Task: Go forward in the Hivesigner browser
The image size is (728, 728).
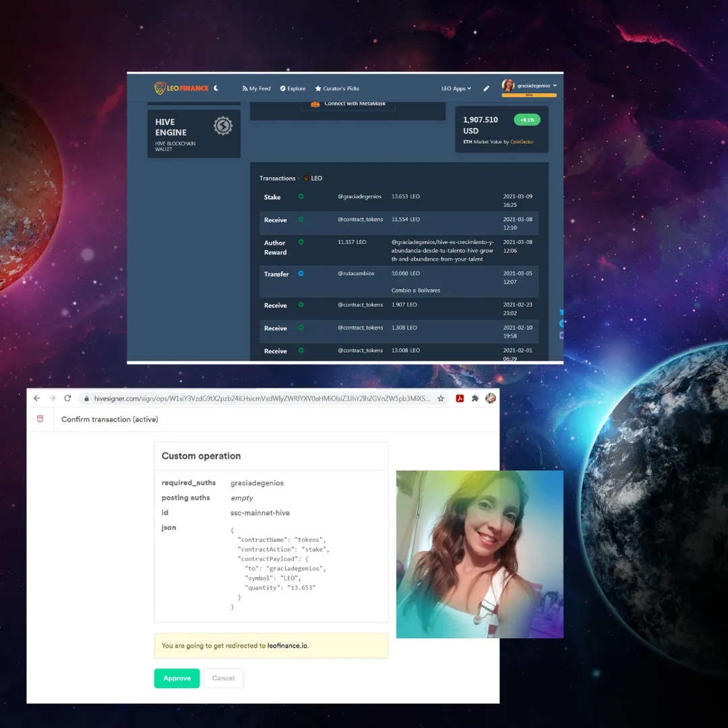Action: point(52,398)
